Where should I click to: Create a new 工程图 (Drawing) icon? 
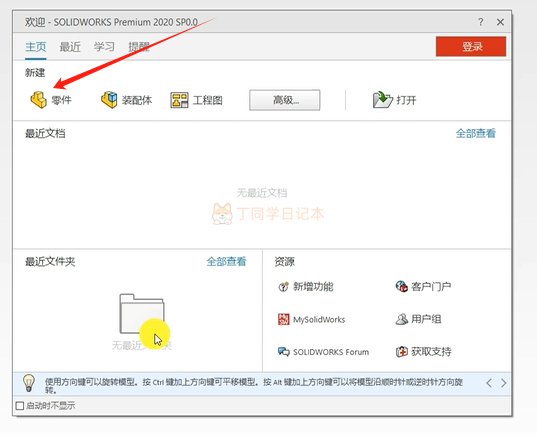click(179, 100)
